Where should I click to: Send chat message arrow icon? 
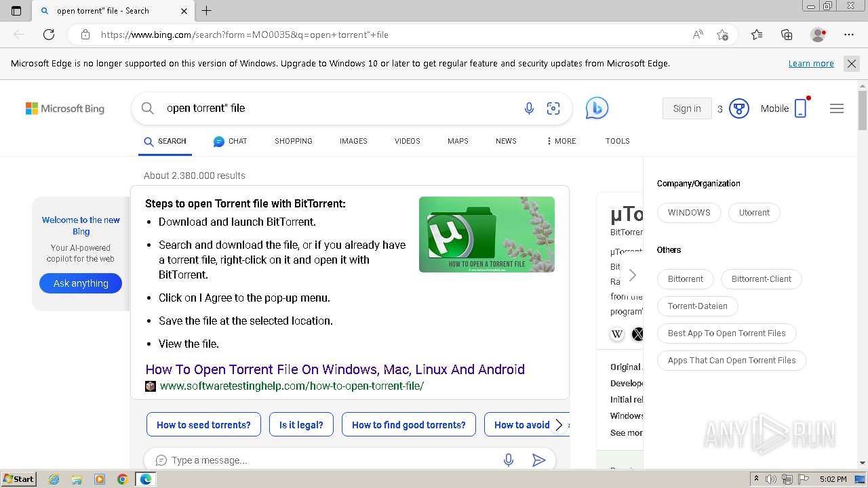tap(539, 460)
